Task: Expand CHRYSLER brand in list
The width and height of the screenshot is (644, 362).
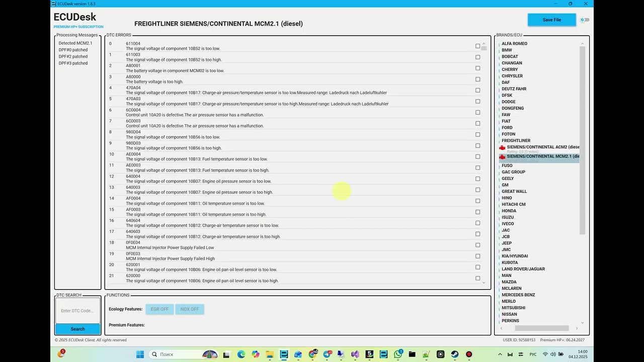Action: [512, 76]
